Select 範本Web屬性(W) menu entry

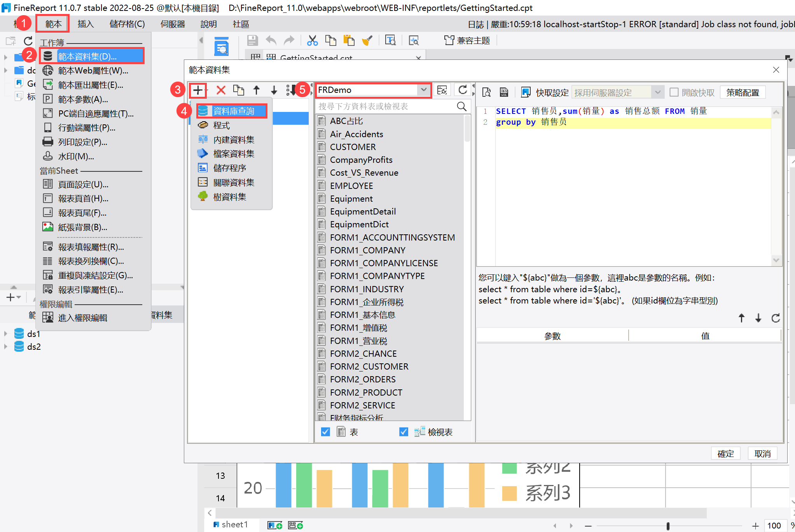pos(93,71)
